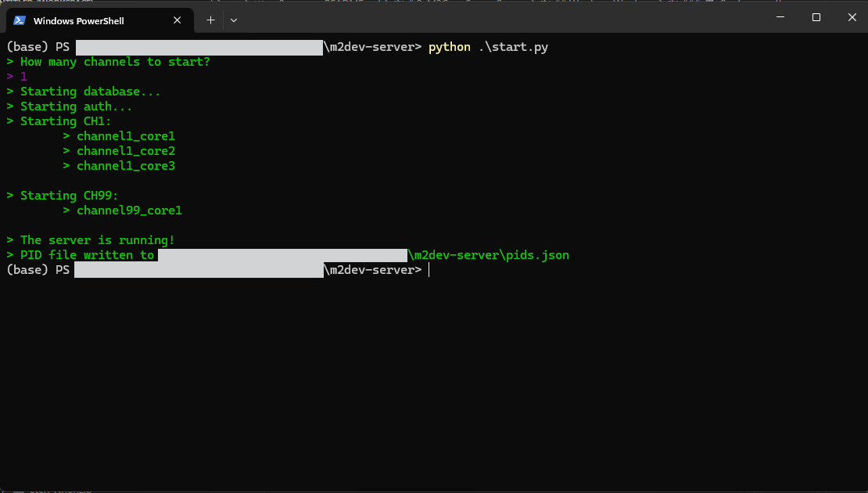Viewport: 868px width, 493px height.
Task: Maximize the terminal window
Action: pyautogui.click(x=816, y=17)
